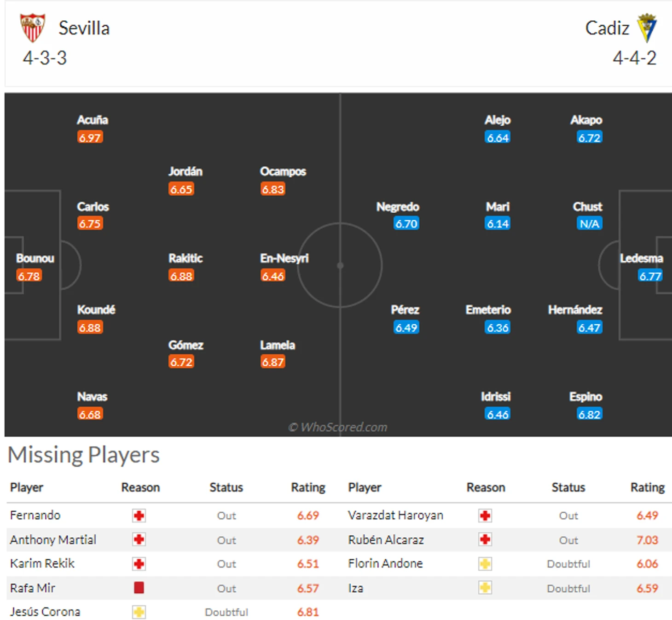Screen dimensions: 672x620
Task: Click En-Nesyri's 6.46 rating badge
Action: click(273, 276)
